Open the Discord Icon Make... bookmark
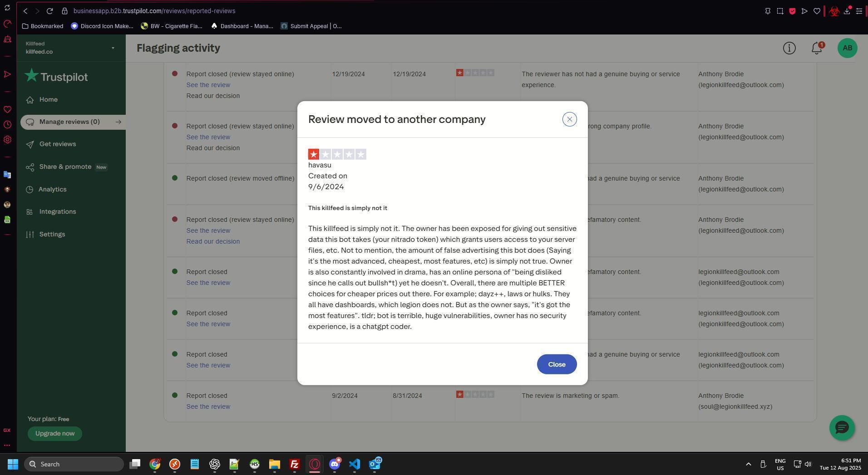The image size is (868, 475). pyautogui.click(x=102, y=26)
